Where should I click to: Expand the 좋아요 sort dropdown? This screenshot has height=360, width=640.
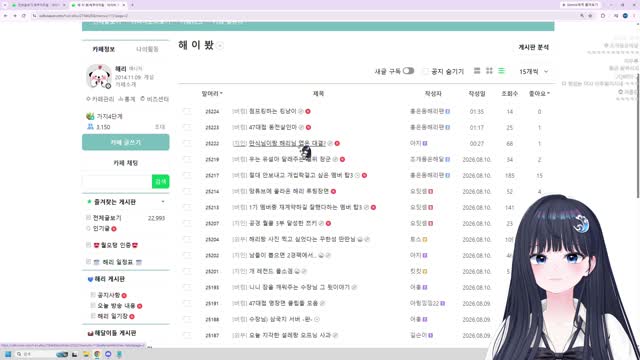point(539,93)
